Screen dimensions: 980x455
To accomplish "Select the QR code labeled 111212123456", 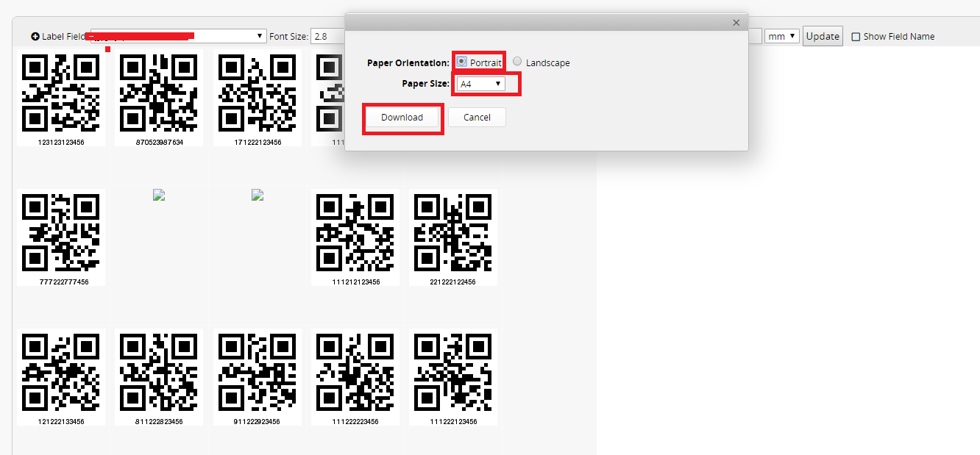I will pos(355,232).
